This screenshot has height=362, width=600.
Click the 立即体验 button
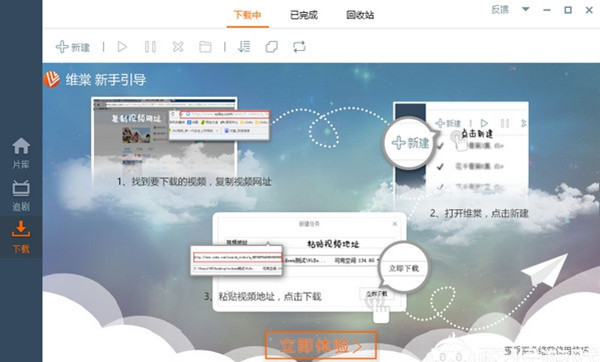pos(321,346)
